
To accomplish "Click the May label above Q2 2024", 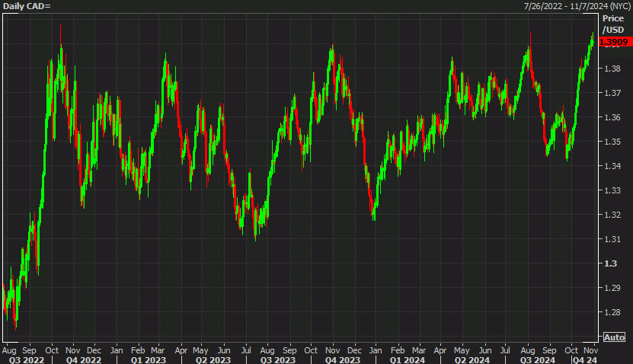I will coord(462,350).
